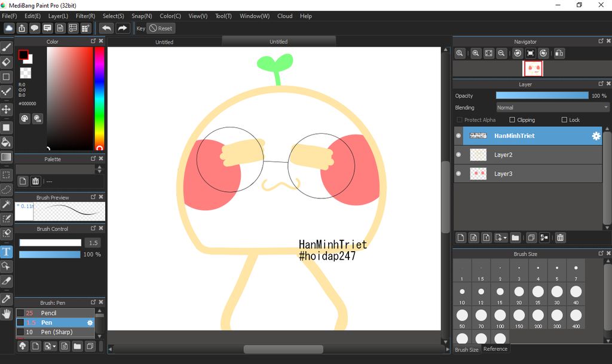Choose brush size 100 preset
This screenshot has height=364, width=612.
tap(500, 317)
